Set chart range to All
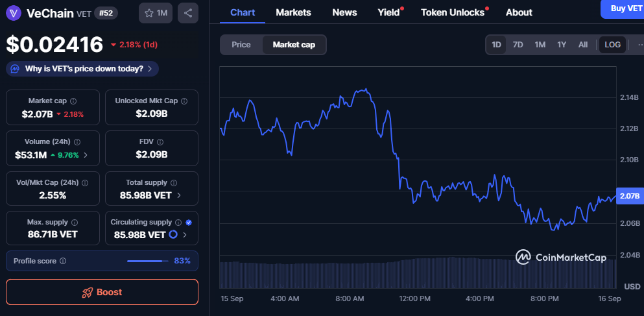This screenshot has width=644, height=316. [x=583, y=45]
